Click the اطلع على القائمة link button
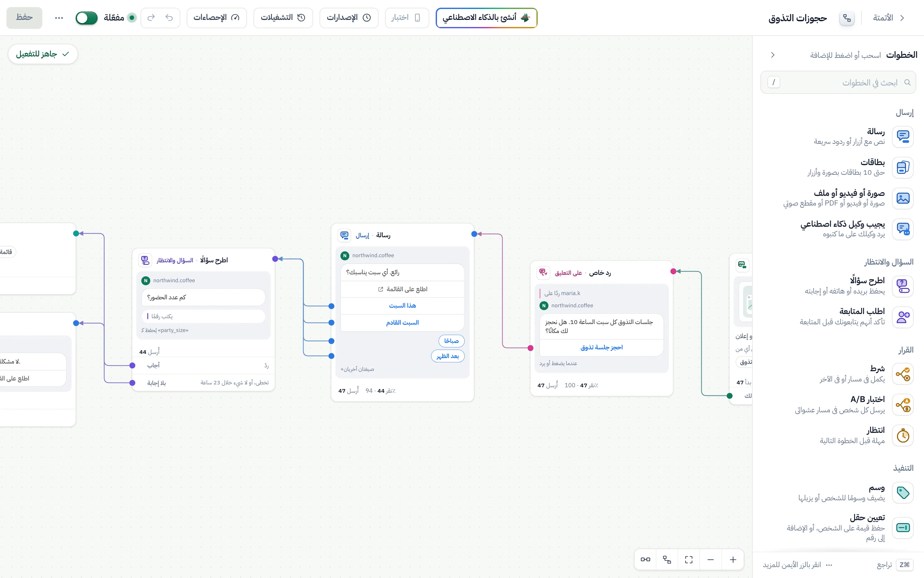 tap(402, 289)
